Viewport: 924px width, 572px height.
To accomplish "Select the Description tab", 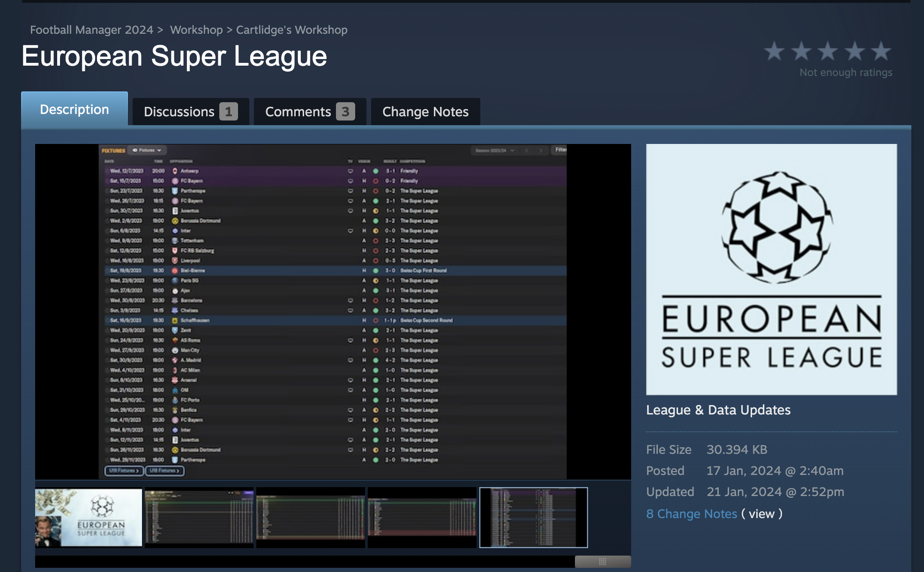I will (75, 109).
